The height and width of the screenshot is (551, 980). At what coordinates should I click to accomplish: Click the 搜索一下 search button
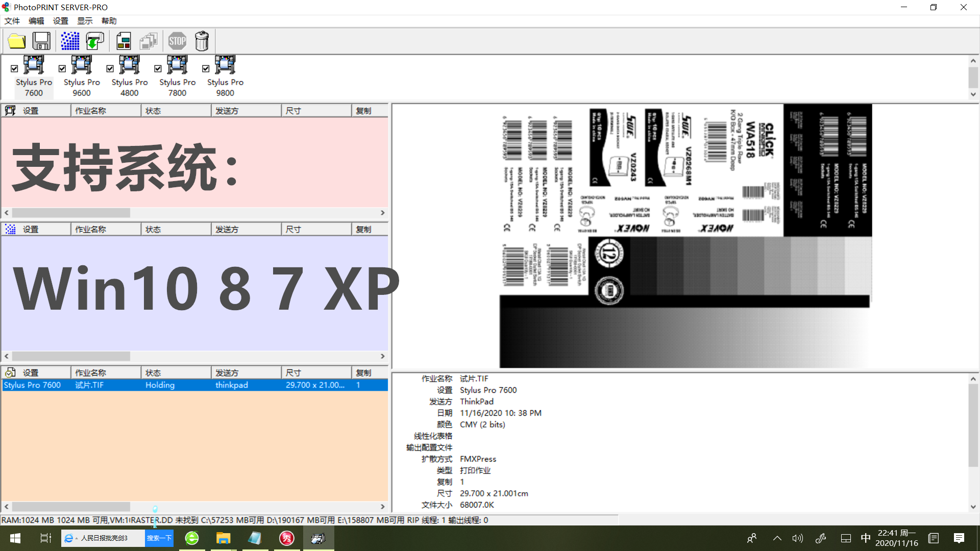click(x=159, y=538)
